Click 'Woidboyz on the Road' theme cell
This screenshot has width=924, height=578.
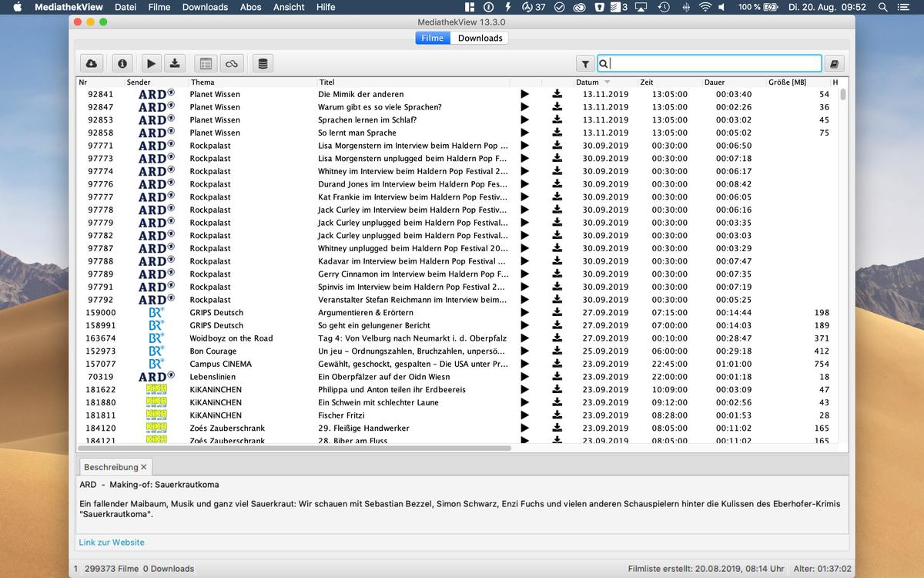[231, 338]
